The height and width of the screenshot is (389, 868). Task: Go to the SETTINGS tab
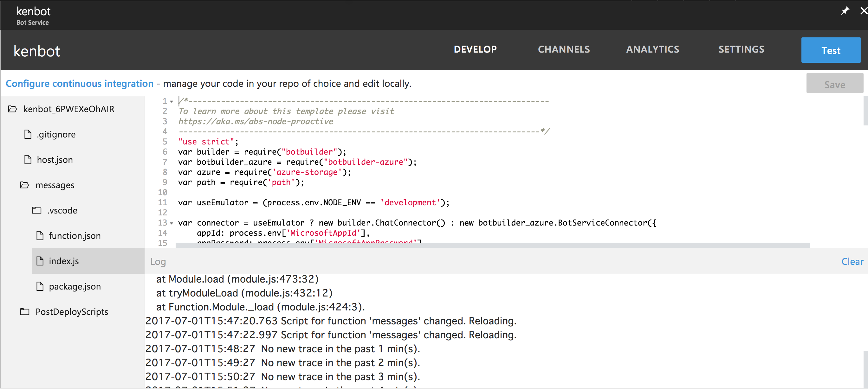pos(741,49)
